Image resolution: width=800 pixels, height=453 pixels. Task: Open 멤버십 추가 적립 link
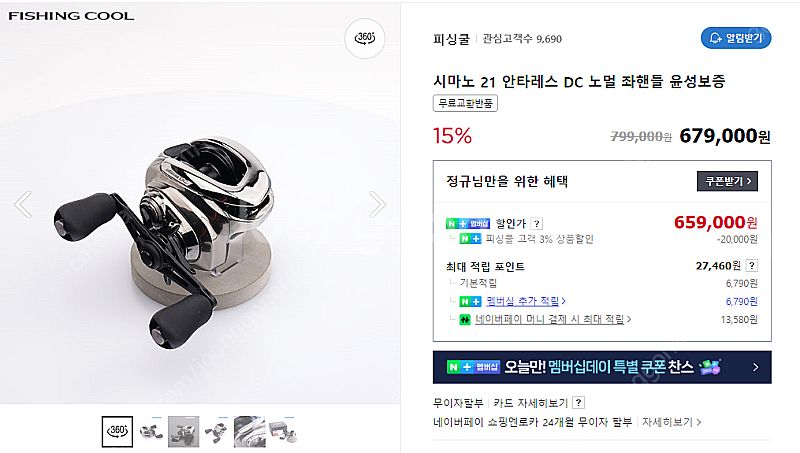click(526, 301)
